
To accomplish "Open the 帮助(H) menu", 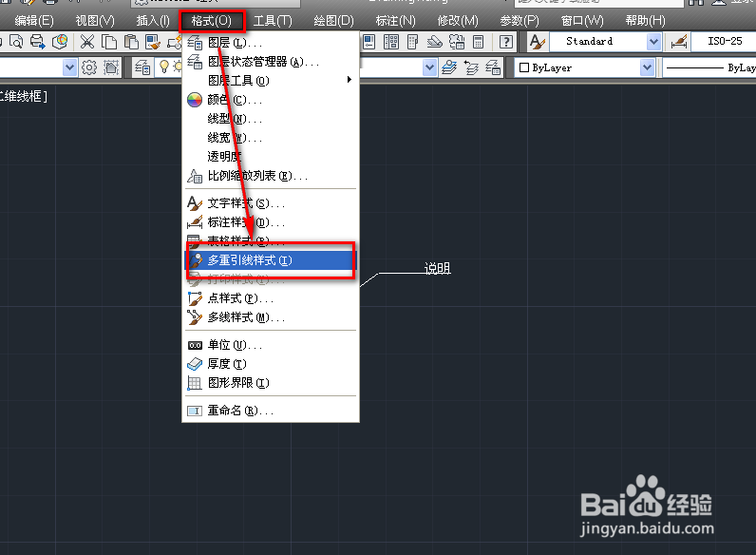I will (x=645, y=21).
